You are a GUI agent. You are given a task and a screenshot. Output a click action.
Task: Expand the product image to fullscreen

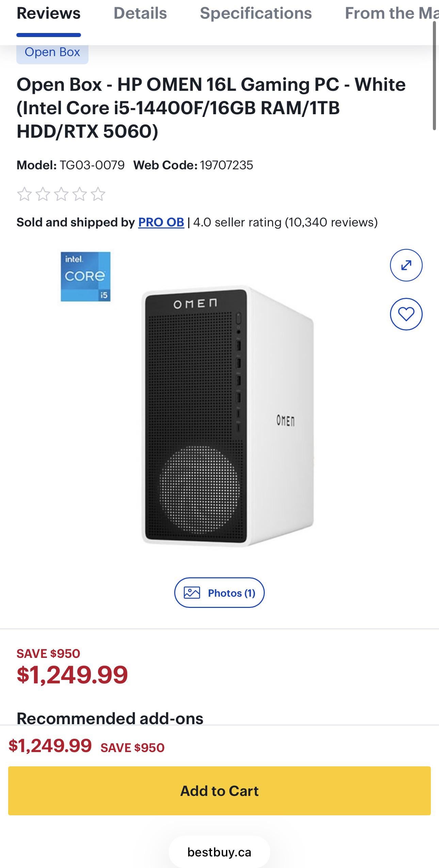coord(406,265)
